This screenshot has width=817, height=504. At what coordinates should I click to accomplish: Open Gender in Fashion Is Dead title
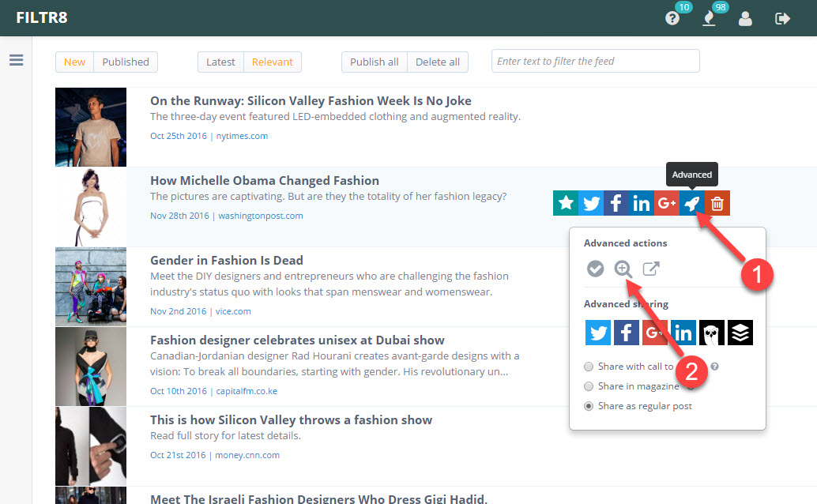227,260
